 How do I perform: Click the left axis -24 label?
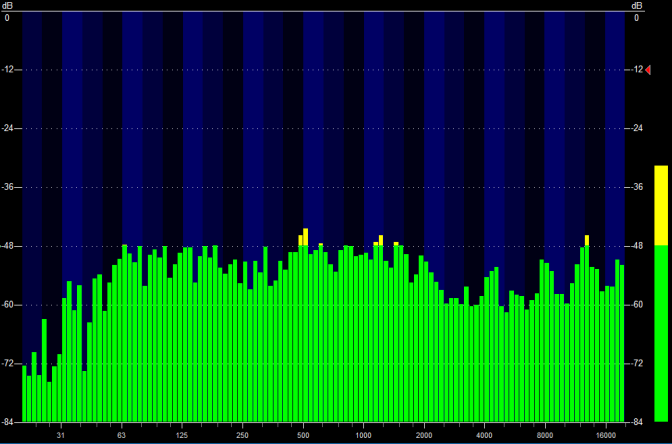tap(8, 128)
